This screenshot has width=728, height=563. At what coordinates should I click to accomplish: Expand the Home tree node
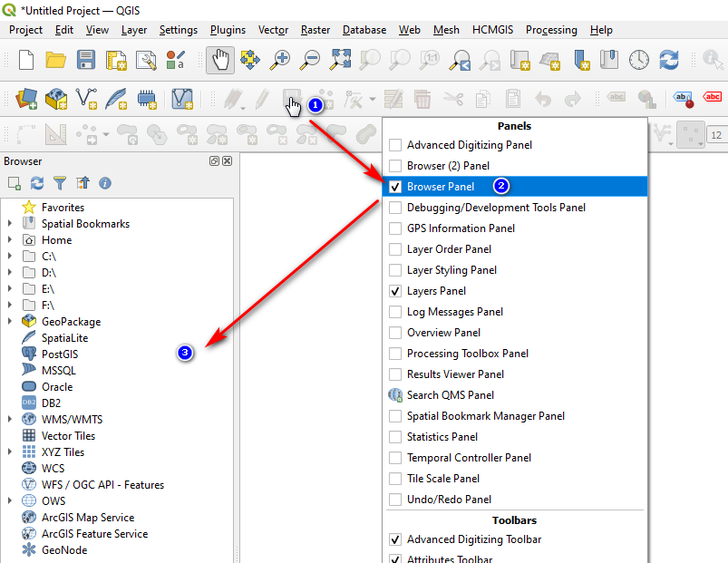[x=10, y=239]
